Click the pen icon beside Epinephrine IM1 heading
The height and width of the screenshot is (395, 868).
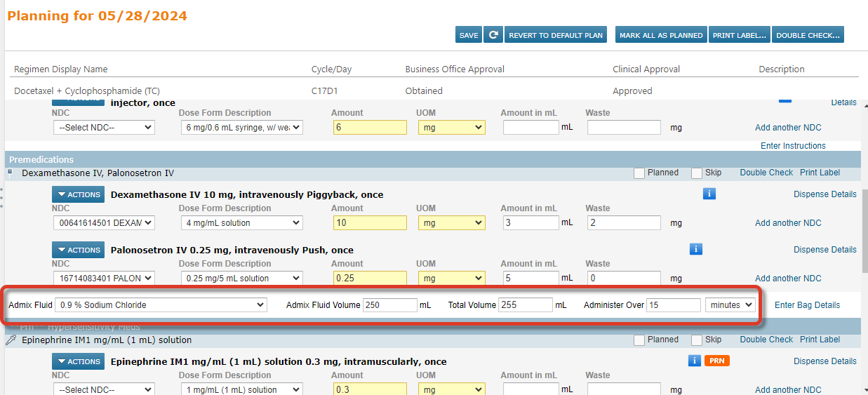click(x=11, y=340)
